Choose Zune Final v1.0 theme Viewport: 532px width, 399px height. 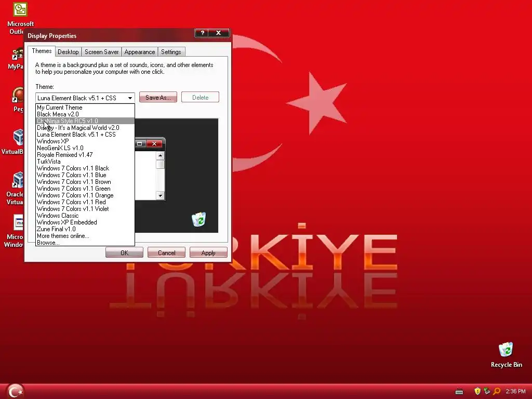85,229
